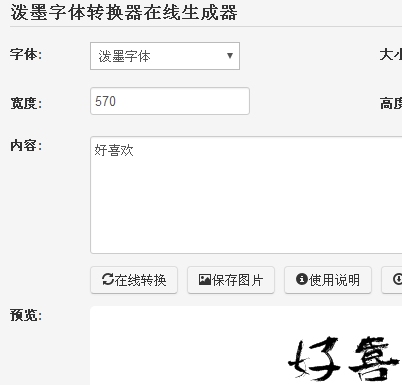Click the 高度 label at the right edge
This screenshot has width=402, height=385.
[391, 103]
